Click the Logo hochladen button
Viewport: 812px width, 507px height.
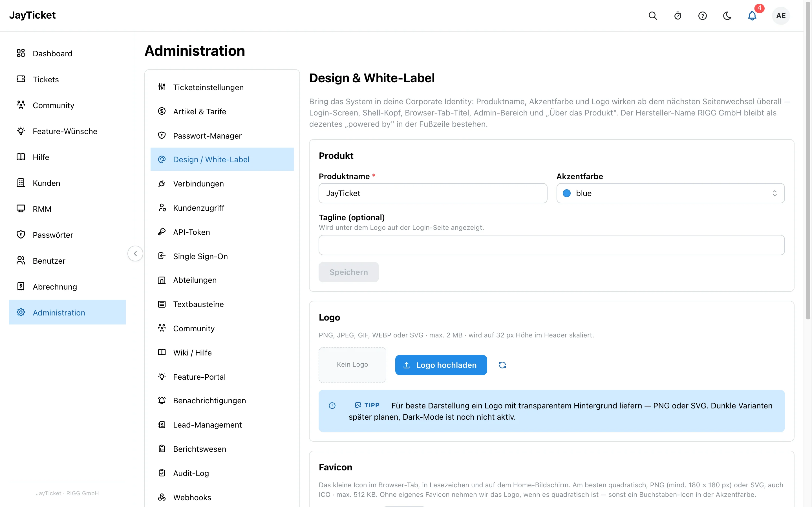point(441,365)
